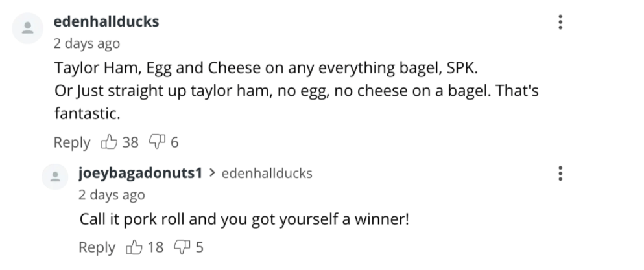644x270 pixels.
Task: Click the 38 likes count
Action: click(x=130, y=142)
